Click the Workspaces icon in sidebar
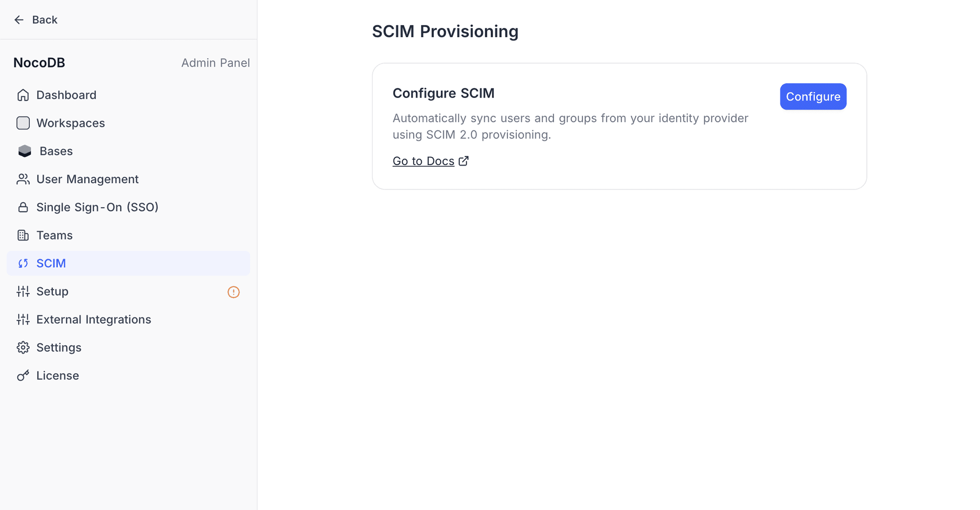 pyautogui.click(x=23, y=123)
